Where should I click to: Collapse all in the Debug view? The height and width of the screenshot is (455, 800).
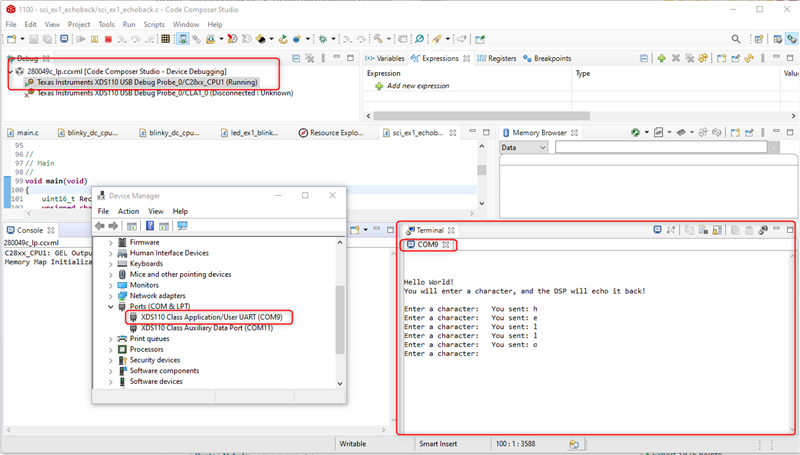pyautogui.click(x=296, y=58)
